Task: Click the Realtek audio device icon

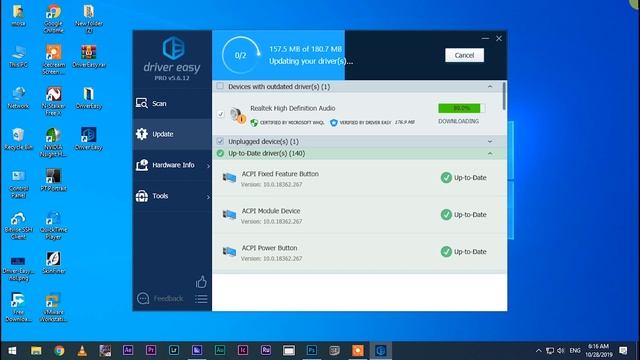Action: point(237,115)
